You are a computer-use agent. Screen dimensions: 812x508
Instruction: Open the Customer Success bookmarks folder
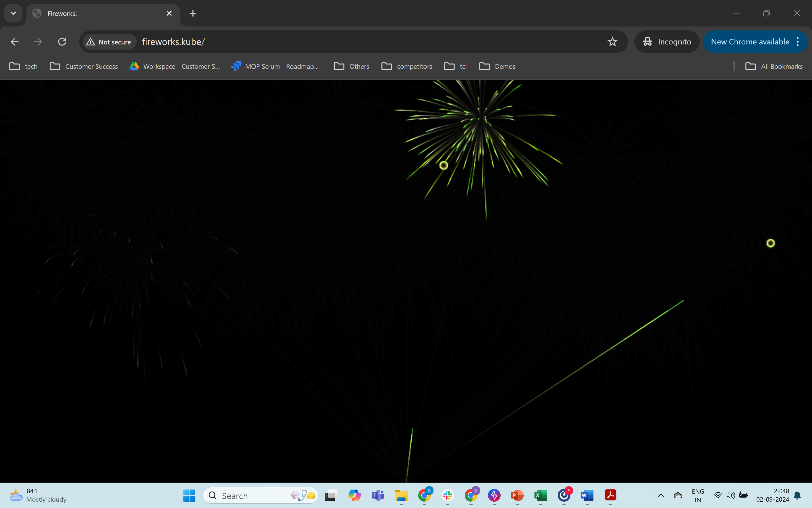84,66
